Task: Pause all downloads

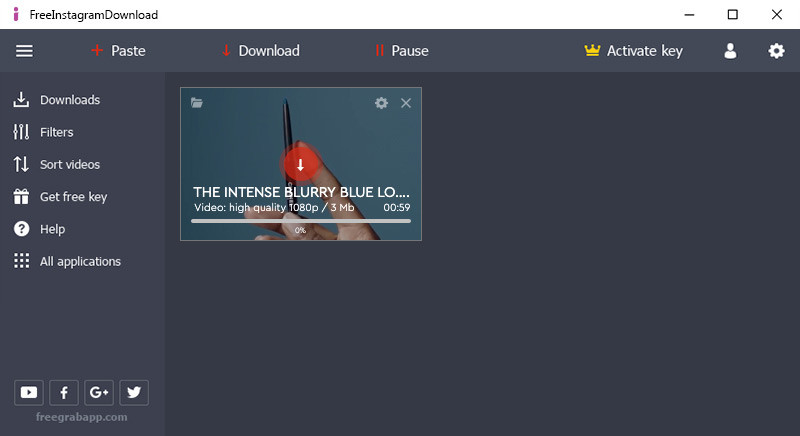Action: (x=402, y=50)
